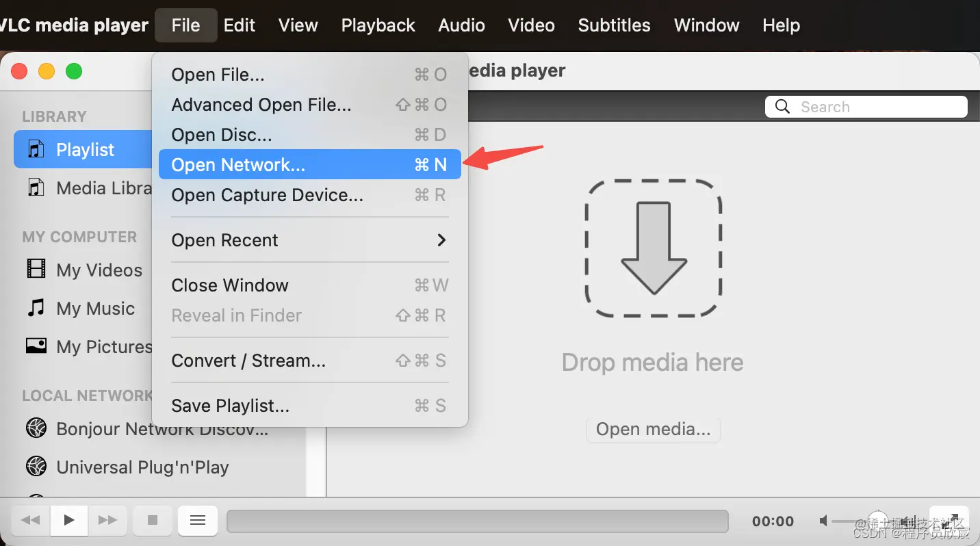Open the Audio menu
Screen dimensions: 980x546
tap(461, 25)
